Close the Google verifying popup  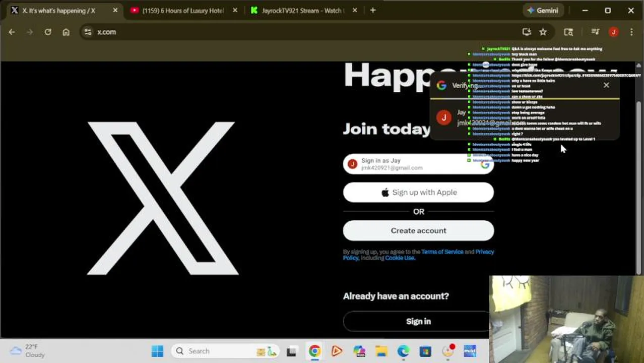coord(606,85)
